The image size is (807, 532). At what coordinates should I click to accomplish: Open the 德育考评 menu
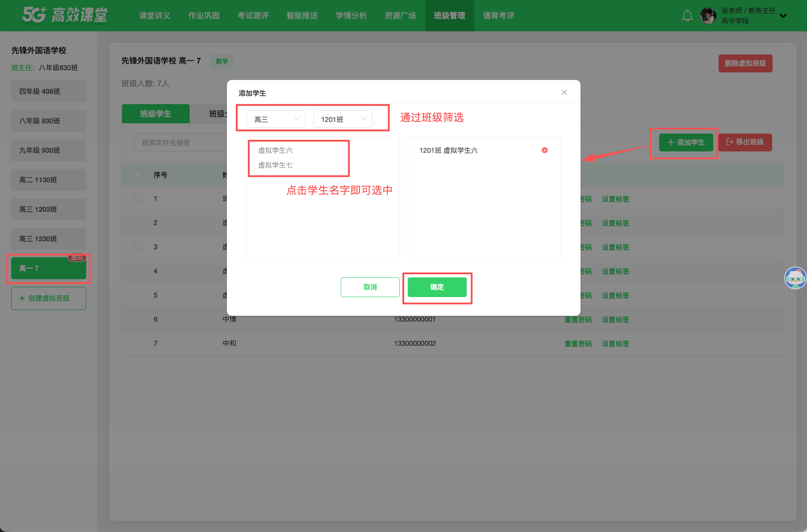[499, 16]
